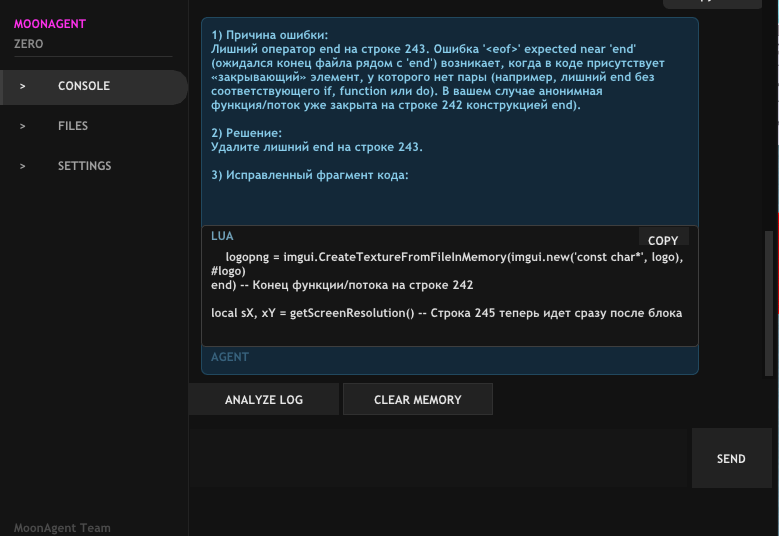Click the CLEAR MEMORY button
Viewport: 779px width, 536px height.
tap(417, 399)
